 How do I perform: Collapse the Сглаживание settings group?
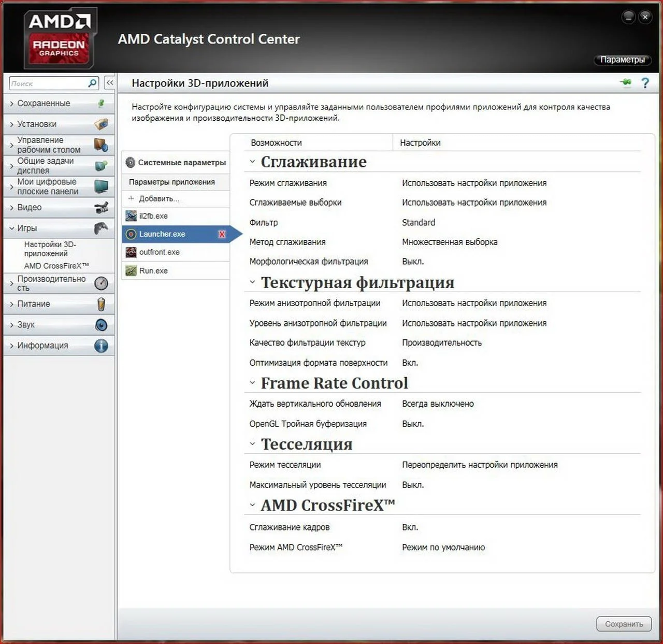[252, 162]
